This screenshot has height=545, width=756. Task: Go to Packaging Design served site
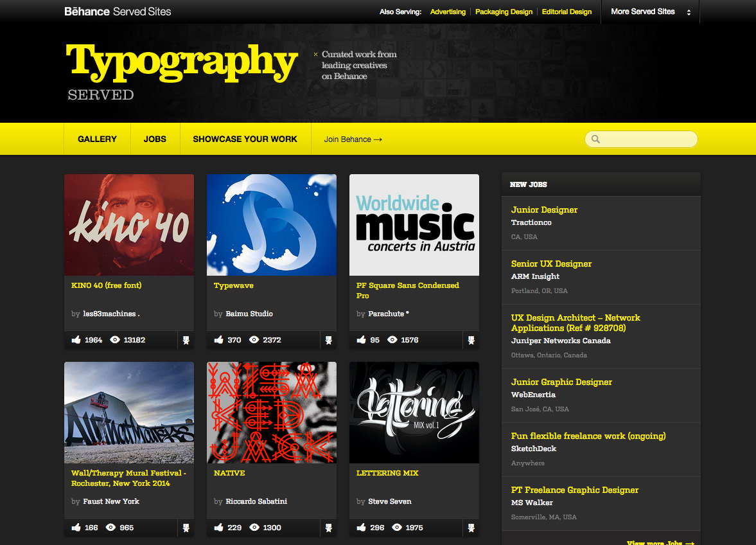tap(504, 12)
